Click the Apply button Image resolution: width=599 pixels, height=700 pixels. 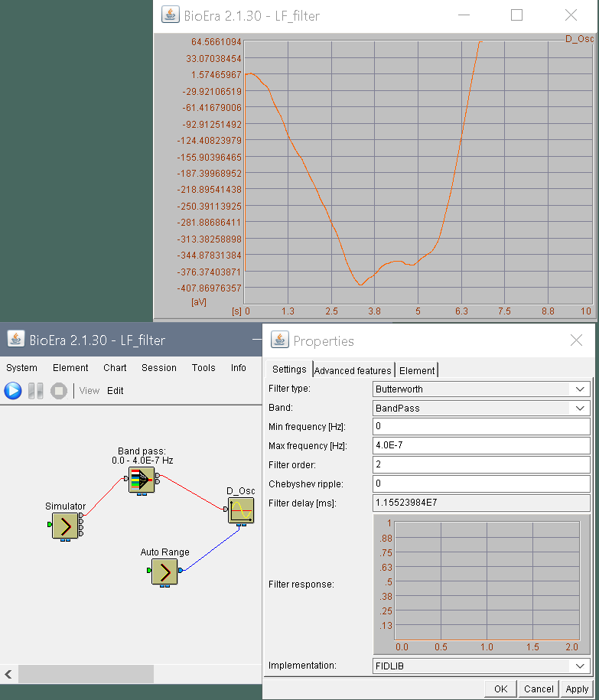pos(577,689)
